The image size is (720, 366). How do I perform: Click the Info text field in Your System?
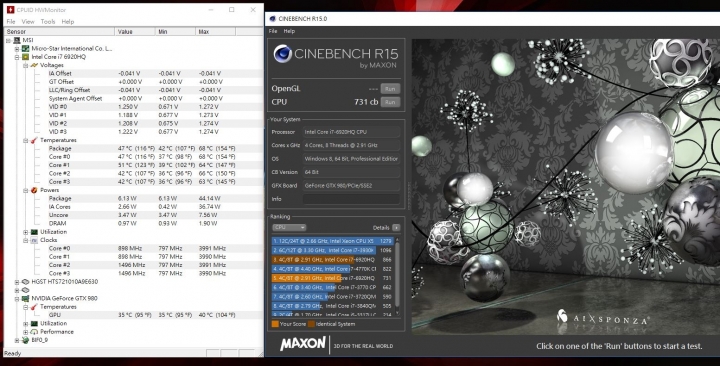pyautogui.click(x=351, y=199)
